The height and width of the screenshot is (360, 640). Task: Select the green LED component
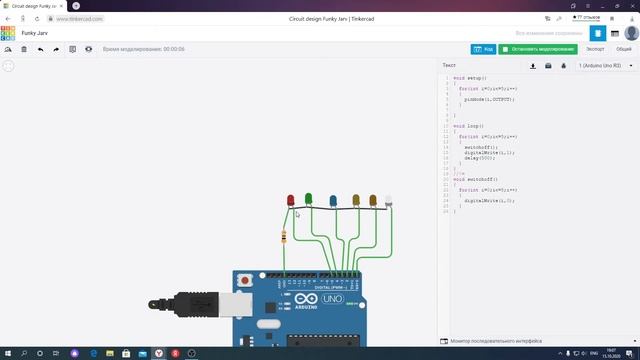(309, 199)
